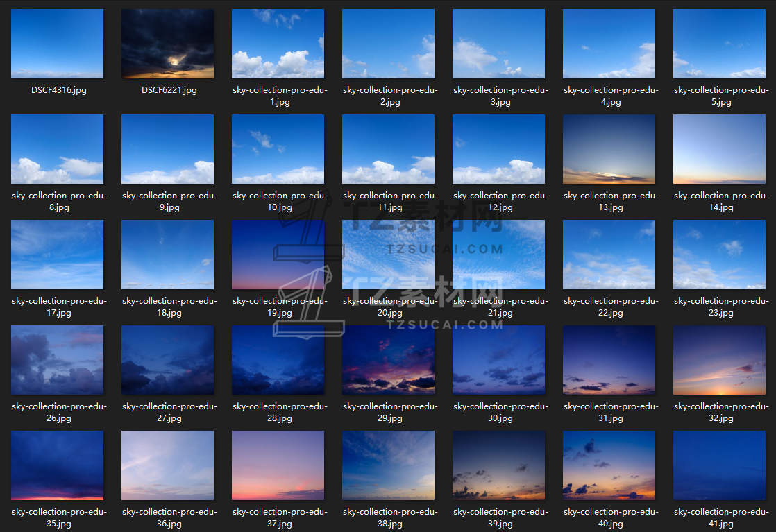Select thumbnail sky-collection-pro-edu-23.jpg
Image resolution: width=776 pixels, height=532 pixels.
720,254
